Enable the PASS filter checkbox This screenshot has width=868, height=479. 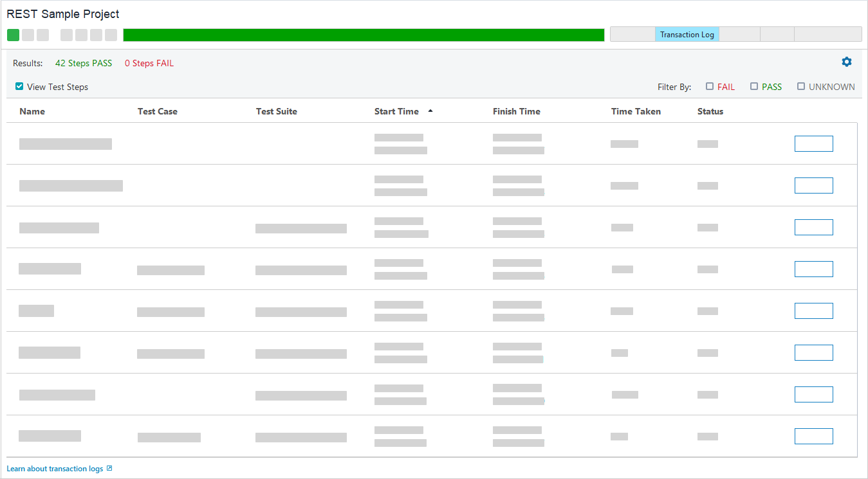click(x=753, y=86)
